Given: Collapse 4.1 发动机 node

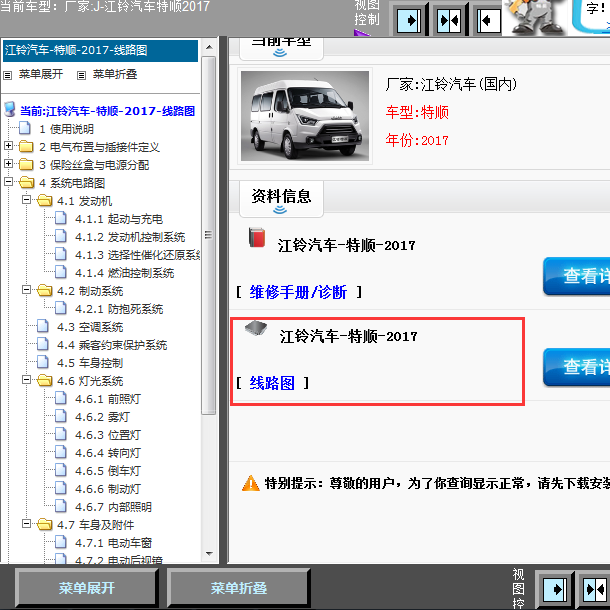Looking at the screenshot, I should pyautogui.click(x=26, y=200).
